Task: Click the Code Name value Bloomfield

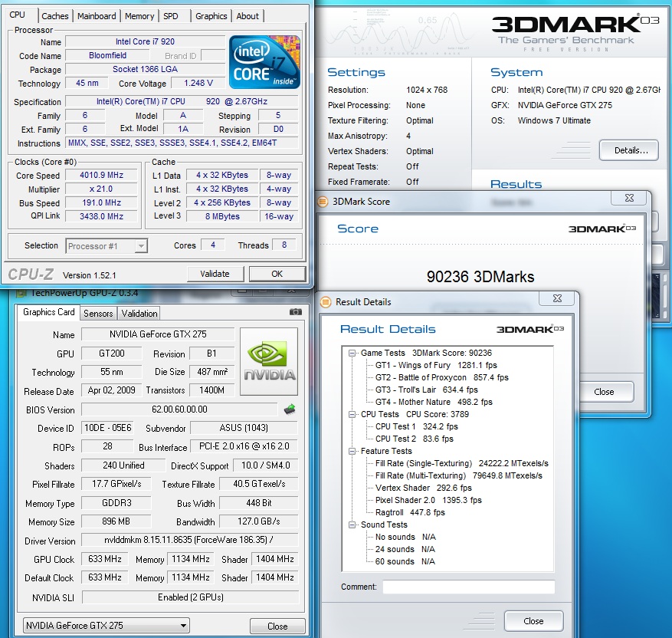Action: [107, 55]
